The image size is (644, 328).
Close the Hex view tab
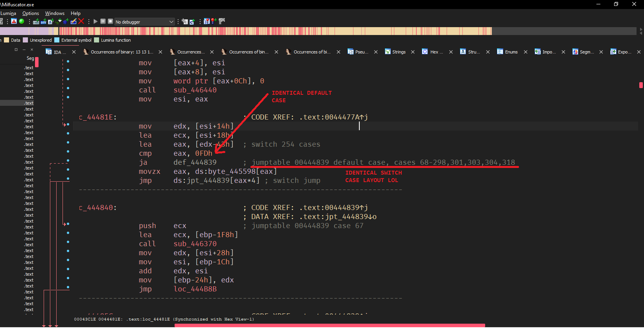[451, 52]
